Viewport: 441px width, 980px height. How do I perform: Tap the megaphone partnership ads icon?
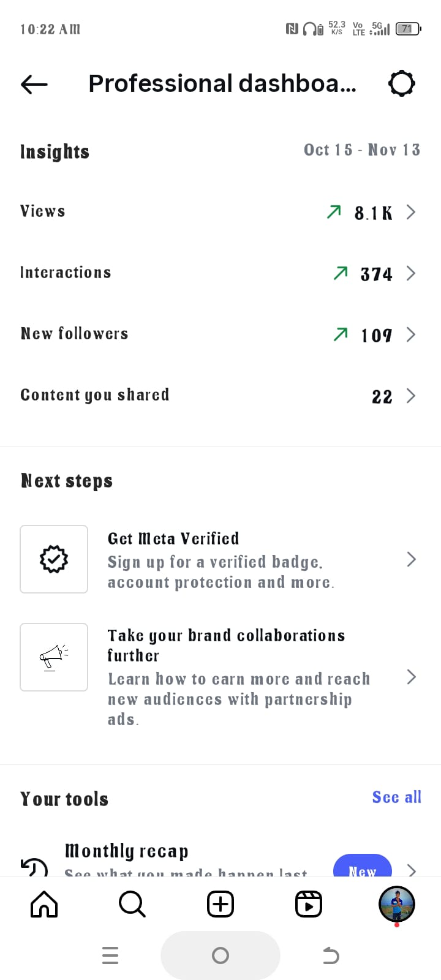(54, 657)
